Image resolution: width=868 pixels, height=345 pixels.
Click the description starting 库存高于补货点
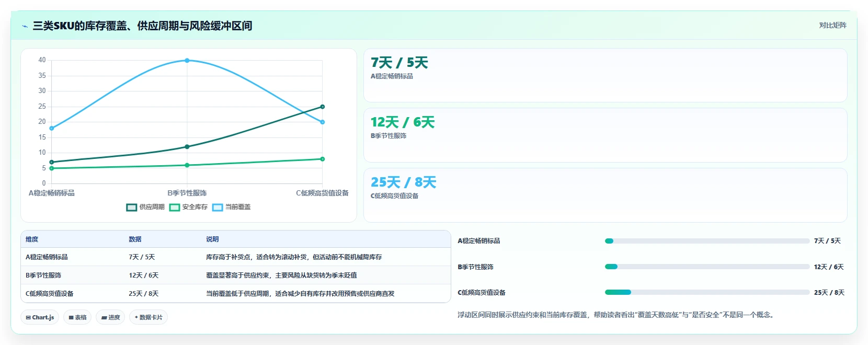(294, 257)
